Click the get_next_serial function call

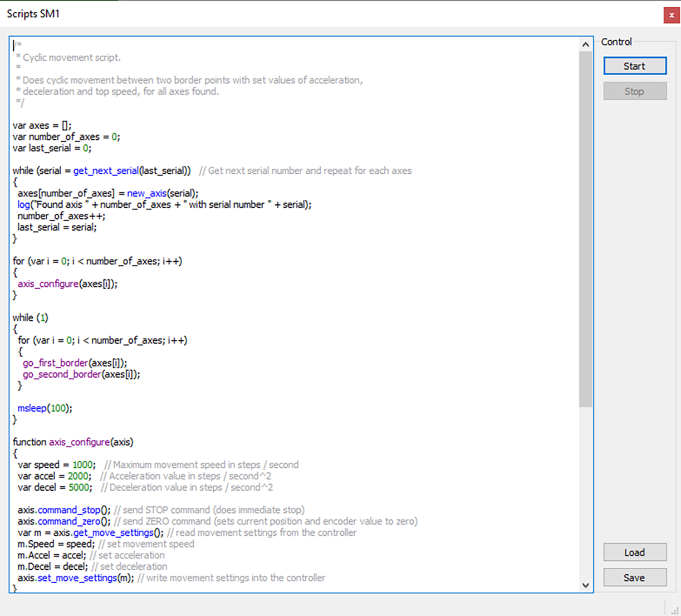pyautogui.click(x=106, y=170)
